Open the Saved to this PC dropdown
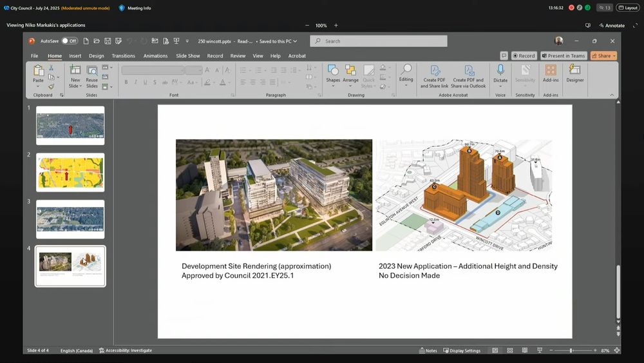This screenshot has height=363, width=644. pos(276,41)
